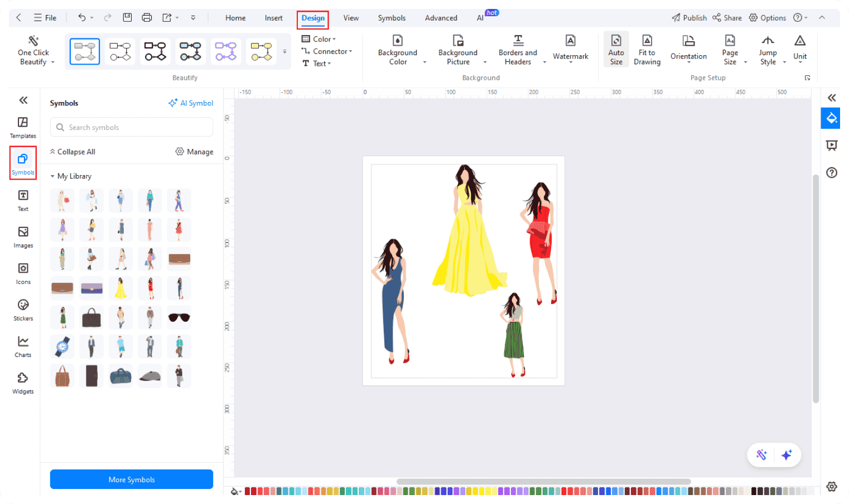Open the Unit tool
Screen dimensions: 849x504
[800, 50]
